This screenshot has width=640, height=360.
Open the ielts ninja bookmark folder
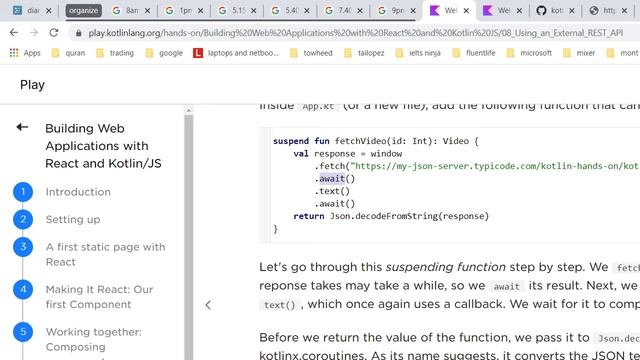pyautogui.click(x=418, y=53)
